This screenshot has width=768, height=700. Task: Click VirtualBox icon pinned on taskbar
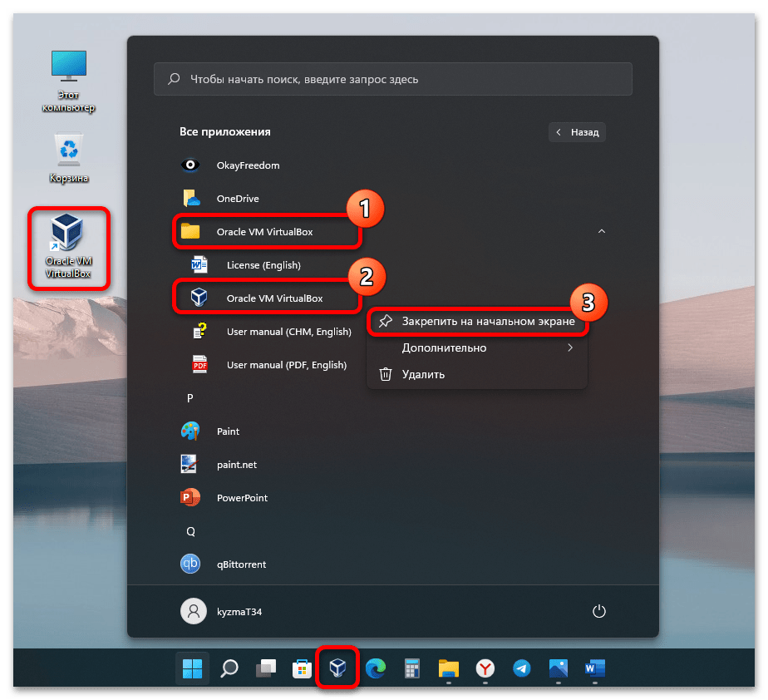click(x=337, y=668)
